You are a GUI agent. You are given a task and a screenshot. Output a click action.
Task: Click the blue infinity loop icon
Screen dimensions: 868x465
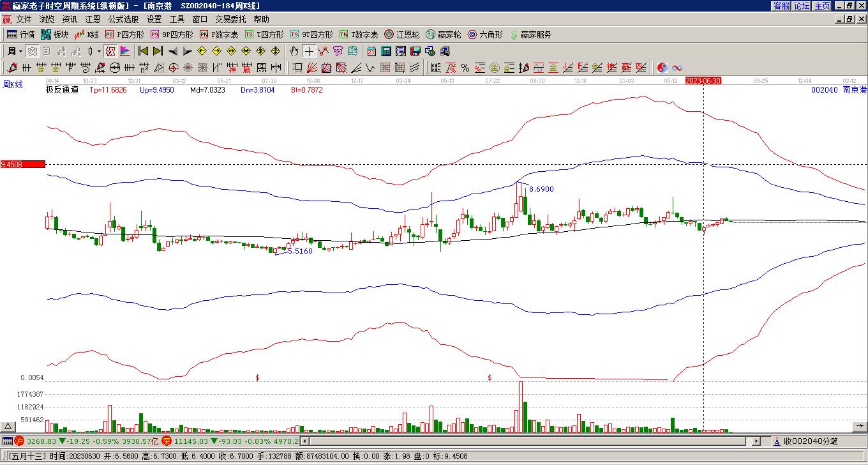677,68
